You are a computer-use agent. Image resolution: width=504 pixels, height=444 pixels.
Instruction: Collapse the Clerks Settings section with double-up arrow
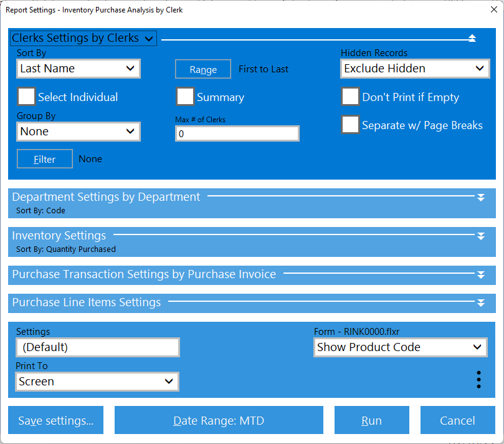(472, 39)
